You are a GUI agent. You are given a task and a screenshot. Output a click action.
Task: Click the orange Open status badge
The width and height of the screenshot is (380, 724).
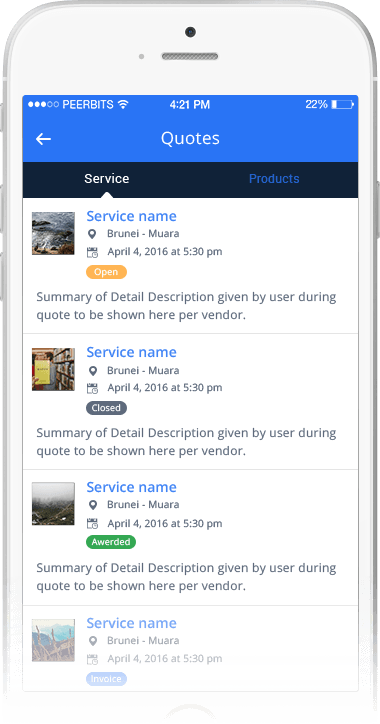(106, 272)
